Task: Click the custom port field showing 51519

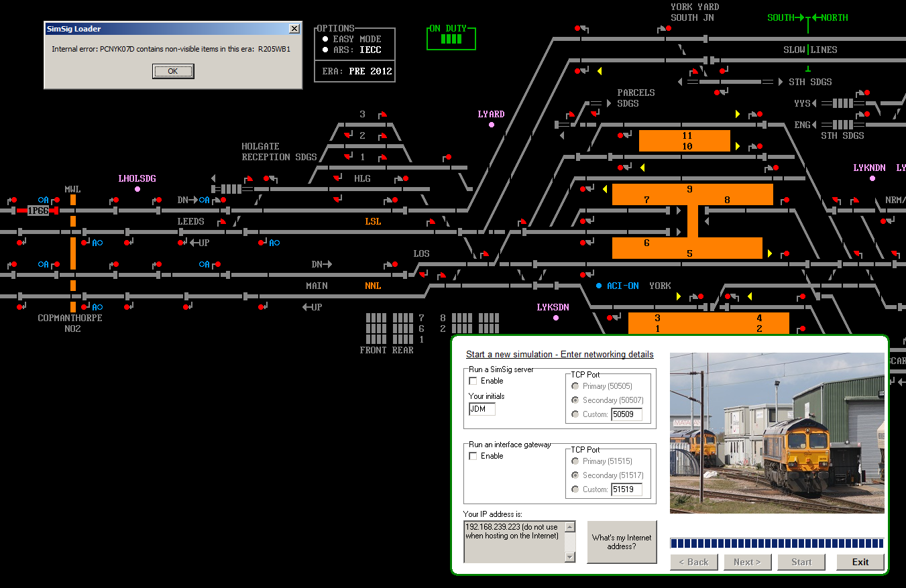Action: (626, 489)
